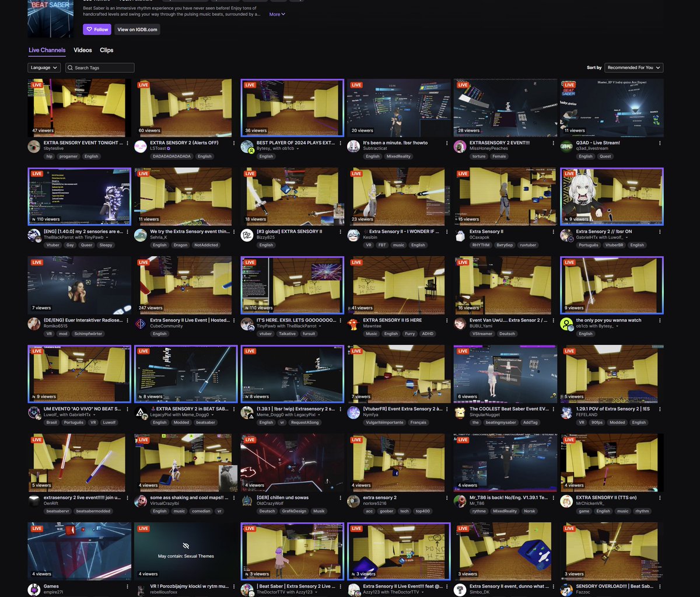The image size is (700, 597).
Task: Open LSToast channel avatar
Action: pyautogui.click(x=141, y=146)
